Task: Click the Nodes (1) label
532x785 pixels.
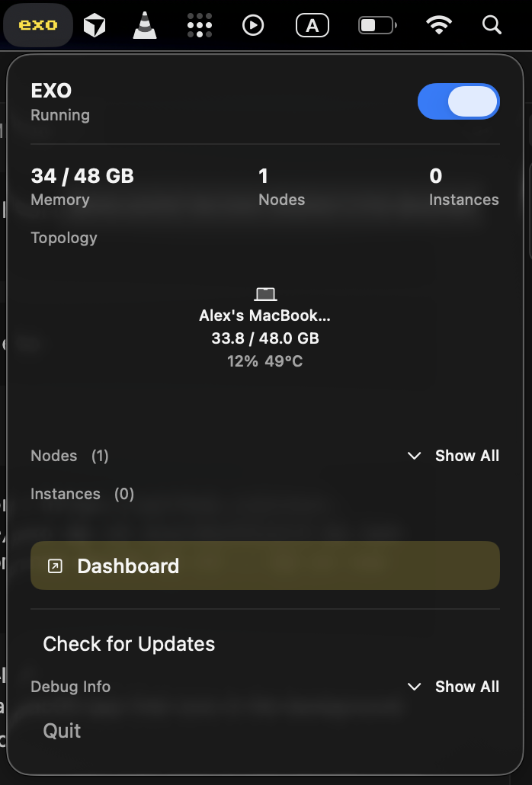Action: click(x=69, y=456)
